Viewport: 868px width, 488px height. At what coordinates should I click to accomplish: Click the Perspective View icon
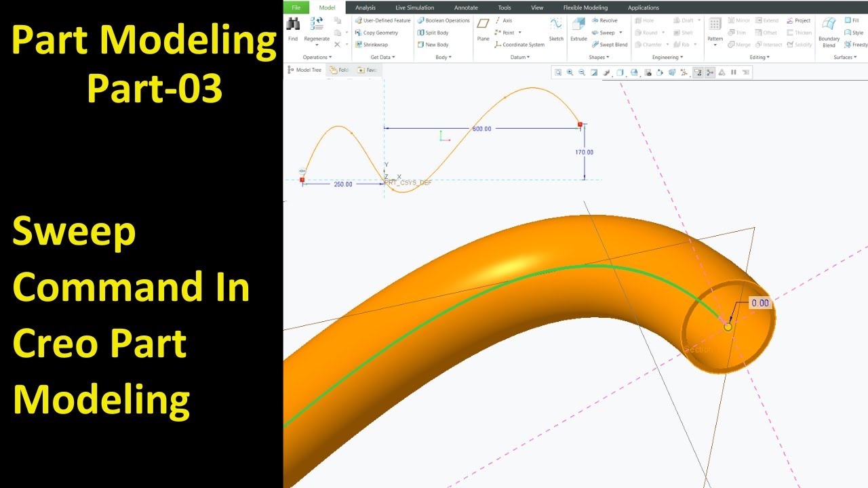(x=671, y=73)
